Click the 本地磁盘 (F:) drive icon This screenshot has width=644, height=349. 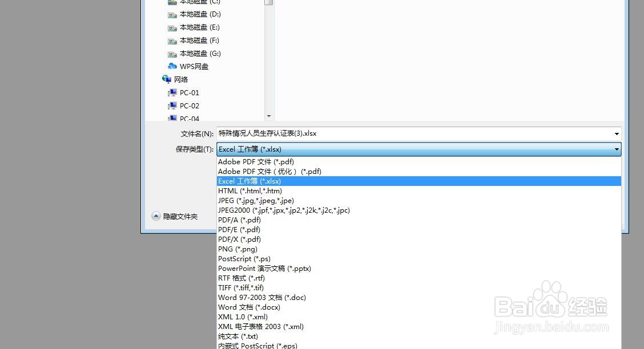point(172,41)
